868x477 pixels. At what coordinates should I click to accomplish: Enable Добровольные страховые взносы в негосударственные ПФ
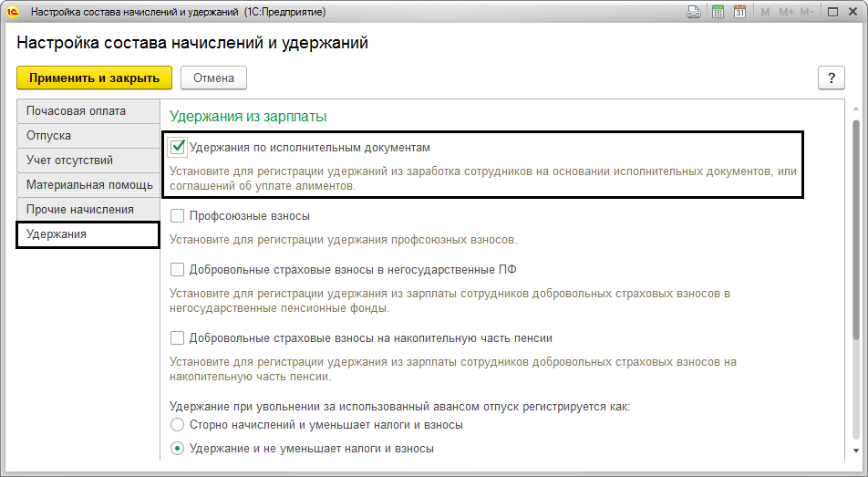click(178, 270)
